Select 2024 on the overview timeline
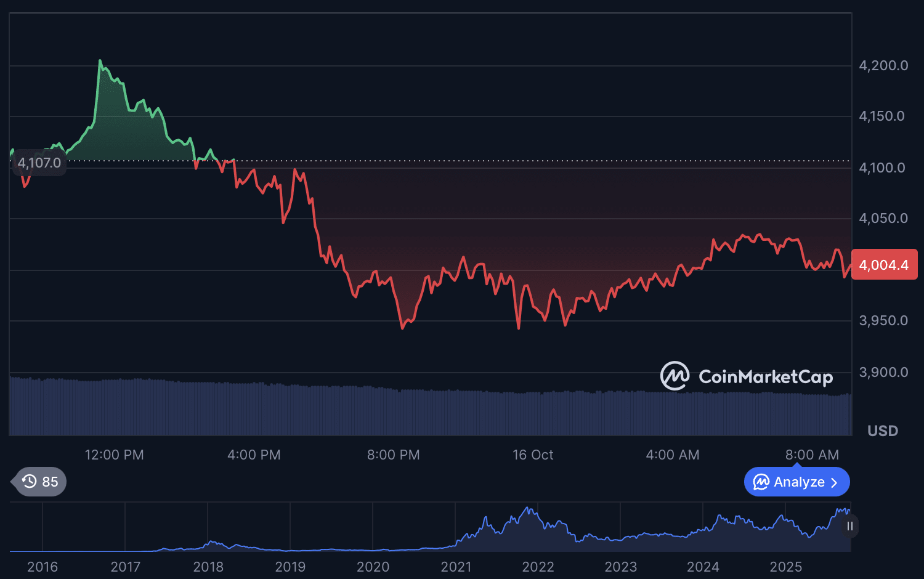 click(x=703, y=567)
